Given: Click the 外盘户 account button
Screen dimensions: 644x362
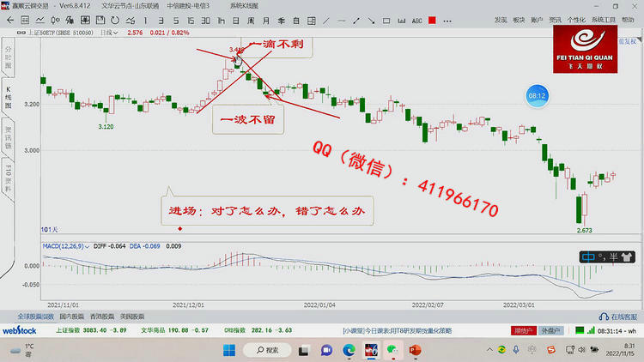Looking at the screenshot, I should (550, 329).
